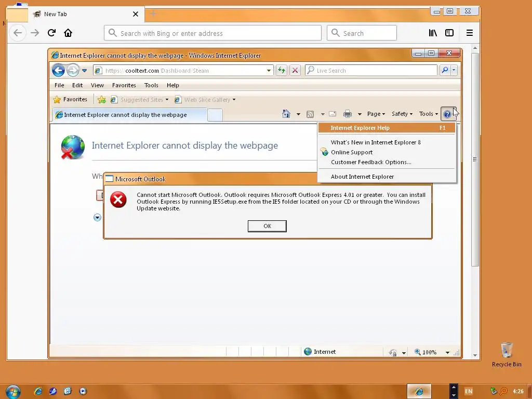The image size is (532, 399).
Task: Click the IE refresh button
Action: [x=281, y=71]
